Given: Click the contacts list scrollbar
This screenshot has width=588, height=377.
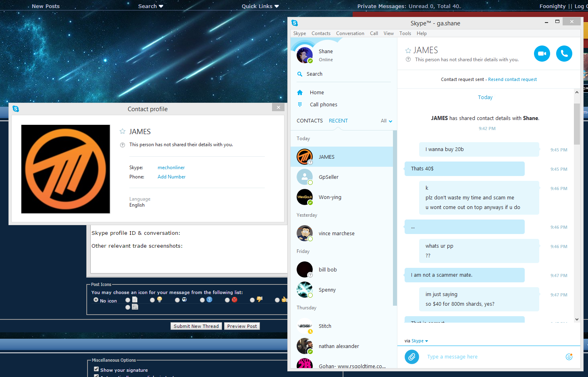Looking at the screenshot, I should 395,217.
